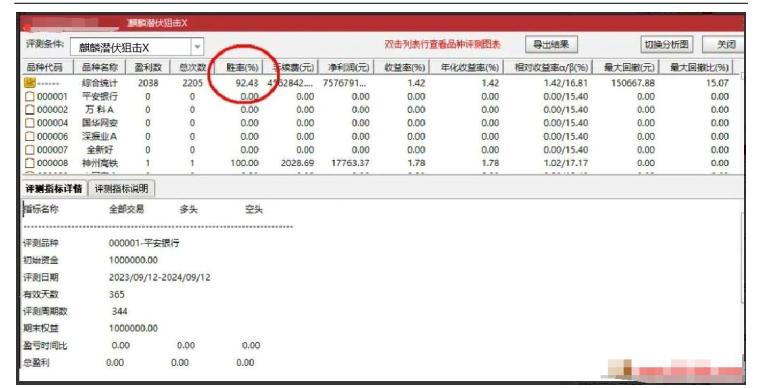Select the 000008 神州高铁 row icon

click(30, 163)
